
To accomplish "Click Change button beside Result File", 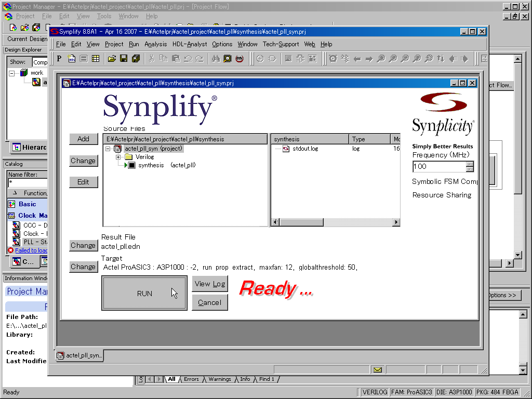I will pyautogui.click(x=84, y=245).
